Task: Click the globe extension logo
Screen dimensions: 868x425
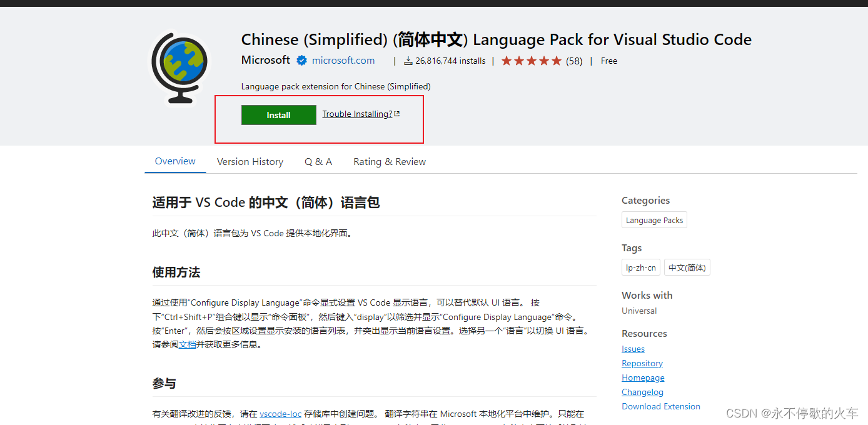Action: [x=179, y=68]
